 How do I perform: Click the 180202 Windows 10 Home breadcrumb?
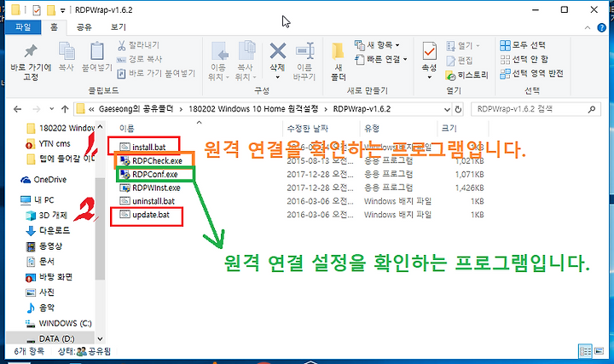click(x=253, y=109)
